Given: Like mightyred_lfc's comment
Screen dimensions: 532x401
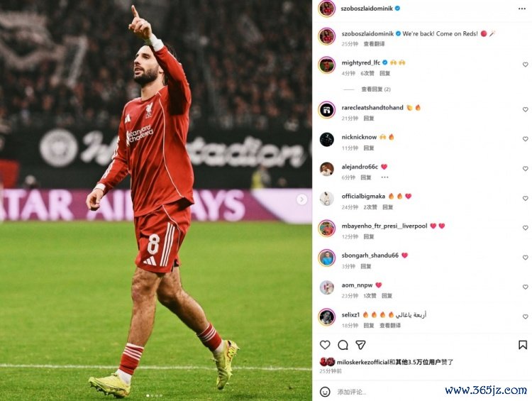Looking at the screenshot, I should click(525, 65).
